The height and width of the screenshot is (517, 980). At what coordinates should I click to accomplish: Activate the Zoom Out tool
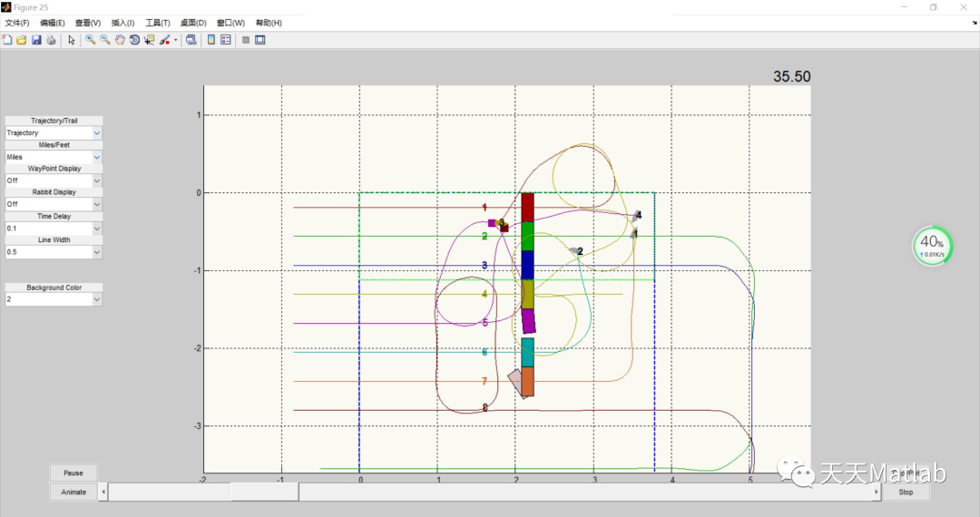105,40
